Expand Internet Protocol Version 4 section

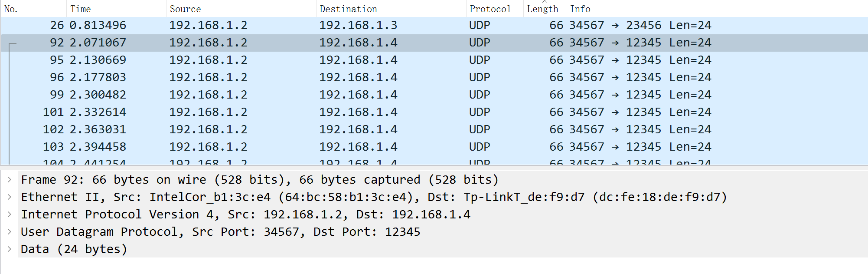(x=10, y=214)
